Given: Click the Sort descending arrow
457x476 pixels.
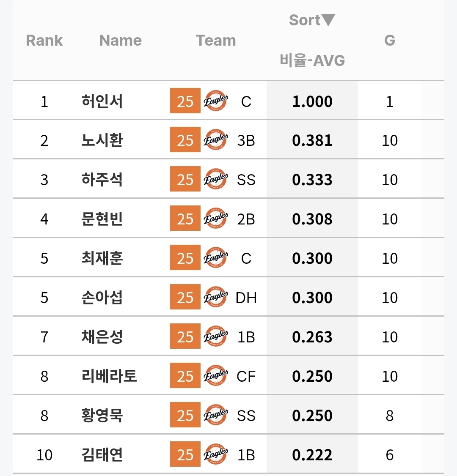Looking at the screenshot, I should 328,19.
